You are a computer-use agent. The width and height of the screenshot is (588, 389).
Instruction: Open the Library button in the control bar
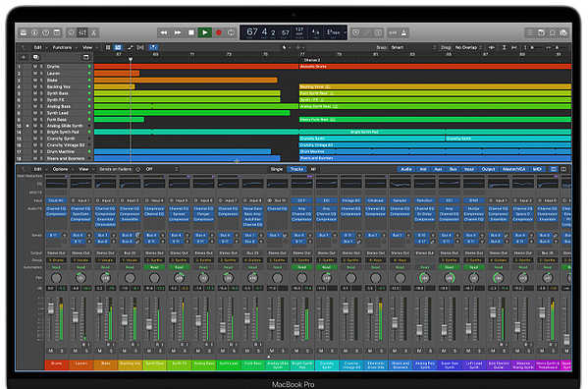pyautogui.click(x=24, y=32)
